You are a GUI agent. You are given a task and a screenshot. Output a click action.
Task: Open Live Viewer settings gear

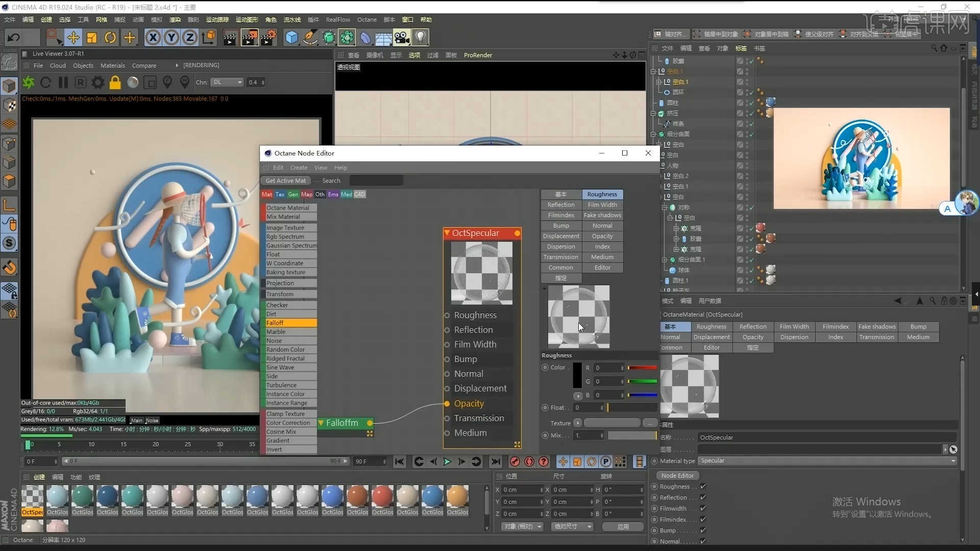[97, 82]
